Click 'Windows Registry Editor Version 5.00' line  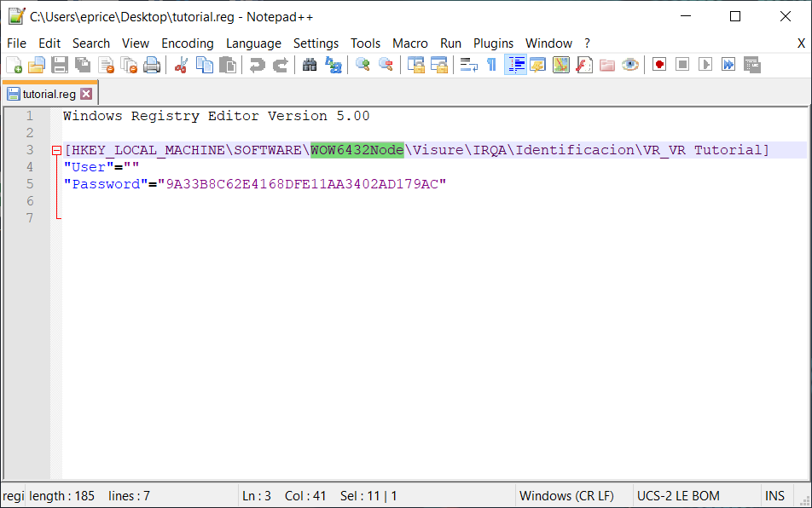217,116
